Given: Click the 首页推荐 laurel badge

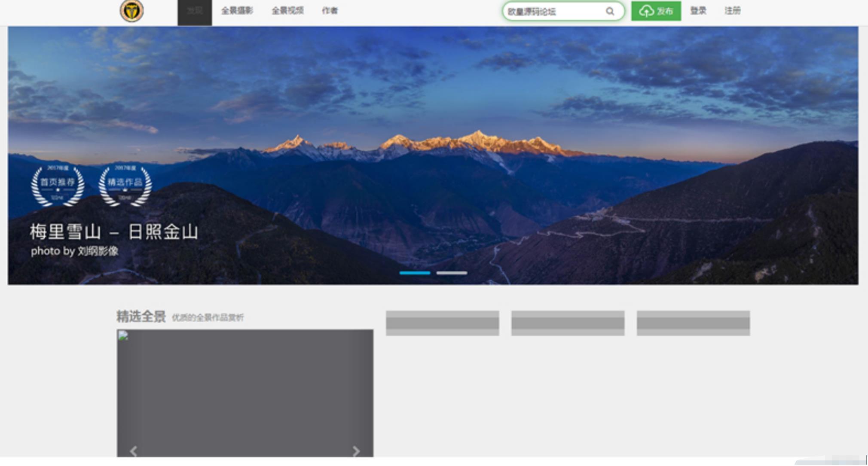Looking at the screenshot, I should coord(58,185).
